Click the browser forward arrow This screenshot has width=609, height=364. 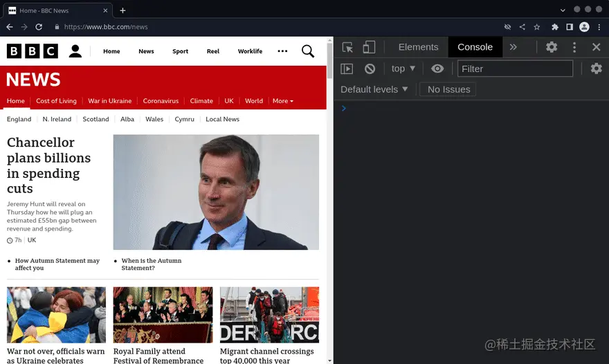click(x=24, y=27)
